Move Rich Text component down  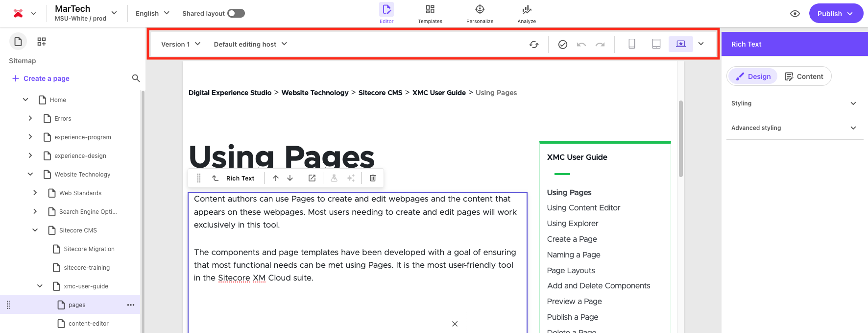(290, 178)
